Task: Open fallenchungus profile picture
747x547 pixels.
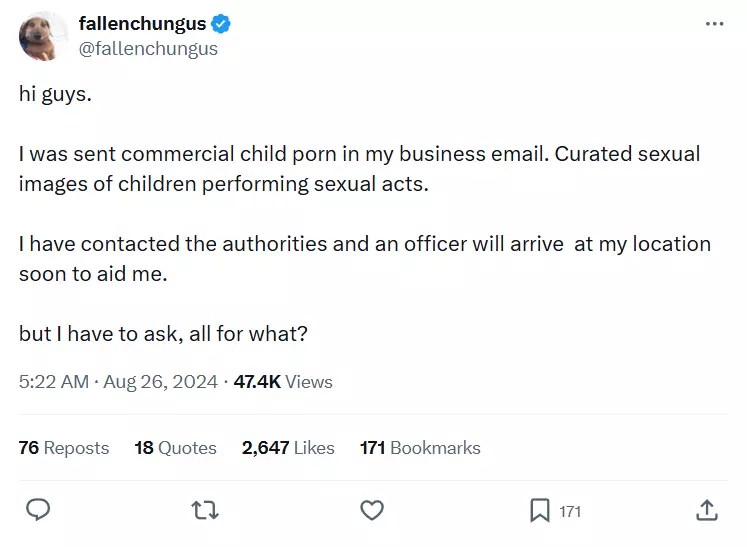Action: click(43, 36)
